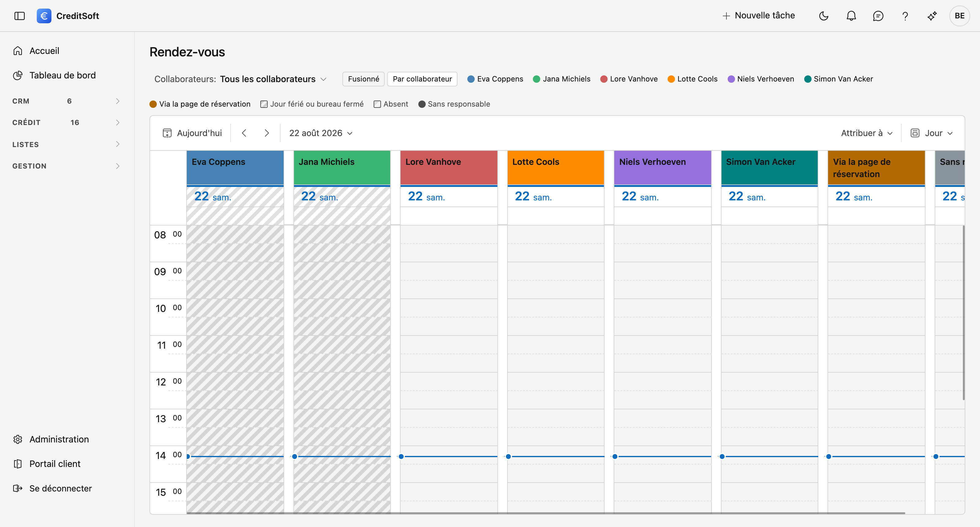Click the Accueil home icon
This screenshot has width=980, height=527.
17,51
